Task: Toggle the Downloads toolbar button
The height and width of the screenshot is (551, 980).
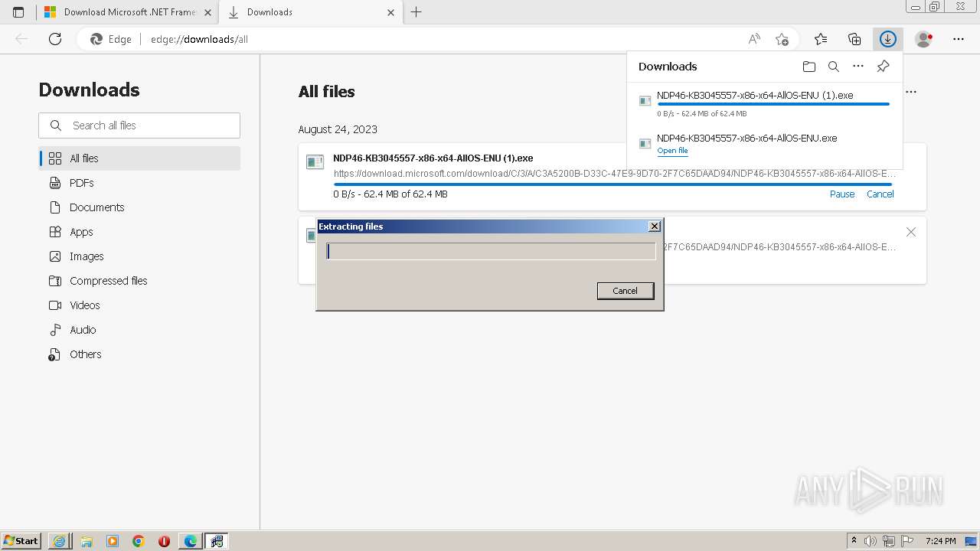Action: coord(887,39)
